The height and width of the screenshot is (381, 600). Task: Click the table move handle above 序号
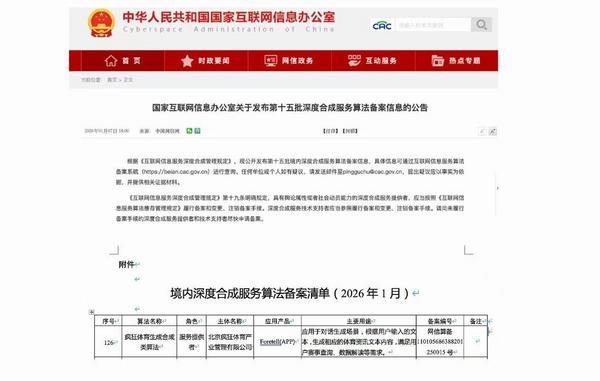point(91,312)
